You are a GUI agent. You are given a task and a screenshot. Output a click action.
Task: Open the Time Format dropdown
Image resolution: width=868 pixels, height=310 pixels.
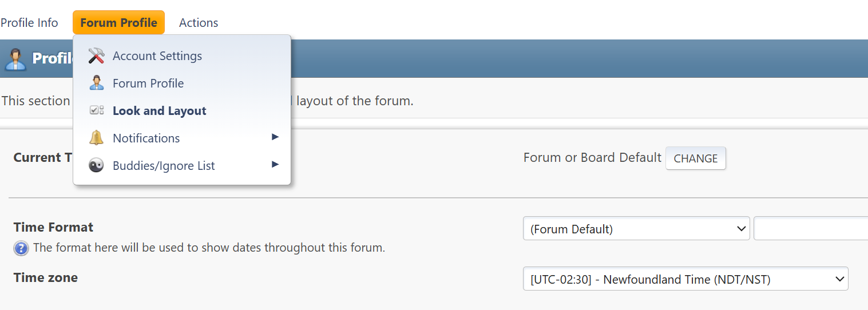636,229
